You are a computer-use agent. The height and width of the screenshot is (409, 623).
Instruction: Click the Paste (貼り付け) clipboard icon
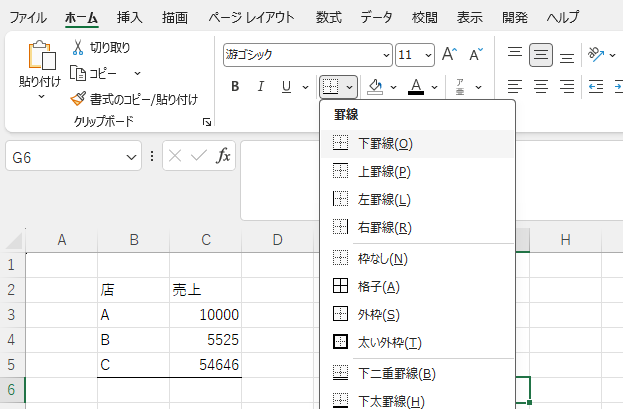click(41, 55)
